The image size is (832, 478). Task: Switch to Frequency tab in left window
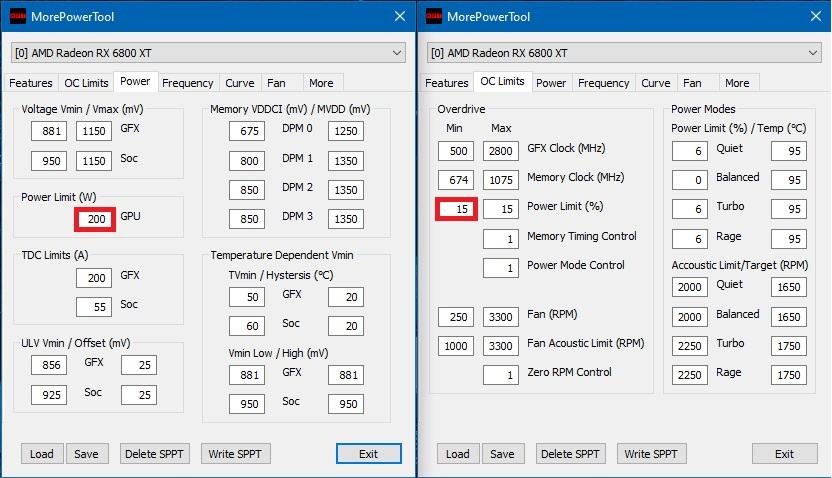coord(187,83)
